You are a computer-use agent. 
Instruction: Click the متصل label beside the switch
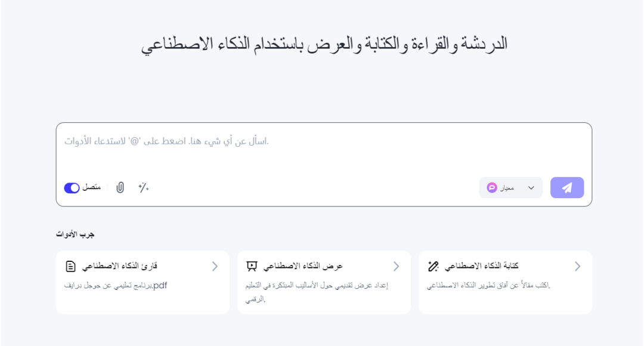[x=91, y=187]
